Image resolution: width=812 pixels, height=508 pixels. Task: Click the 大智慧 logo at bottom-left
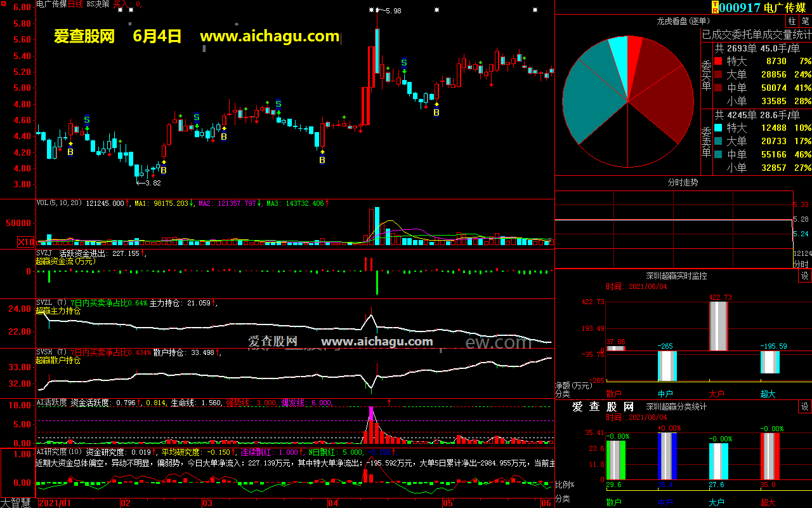(x=16, y=502)
